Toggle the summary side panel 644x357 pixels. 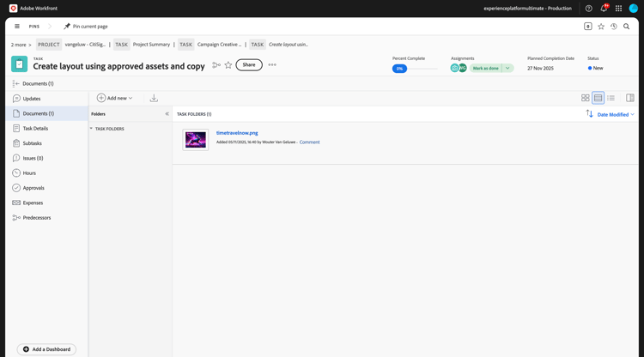point(630,98)
